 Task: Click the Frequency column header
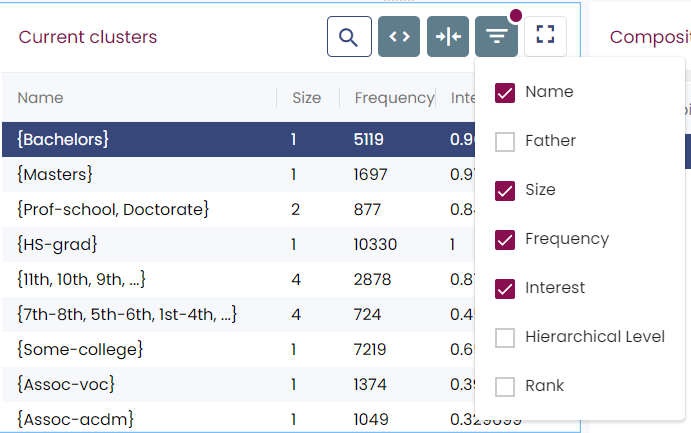393,98
